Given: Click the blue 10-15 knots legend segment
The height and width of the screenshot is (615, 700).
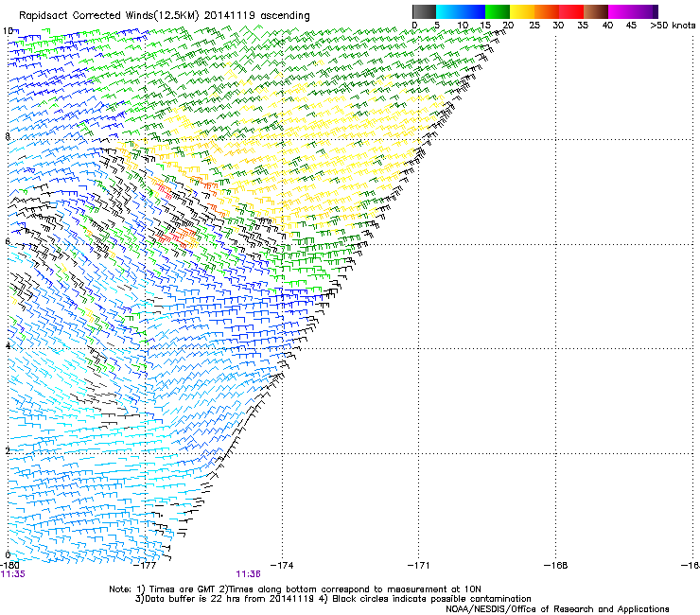Looking at the screenshot, I should tap(473, 11).
